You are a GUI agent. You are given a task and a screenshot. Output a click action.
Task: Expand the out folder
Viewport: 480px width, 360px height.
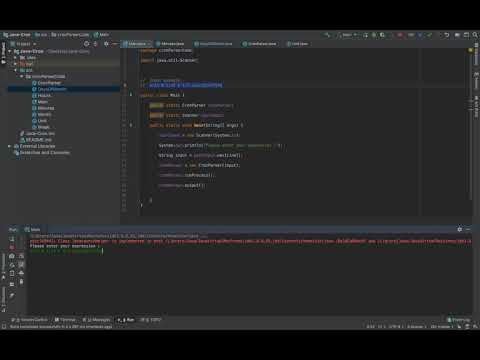(x=15, y=64)
